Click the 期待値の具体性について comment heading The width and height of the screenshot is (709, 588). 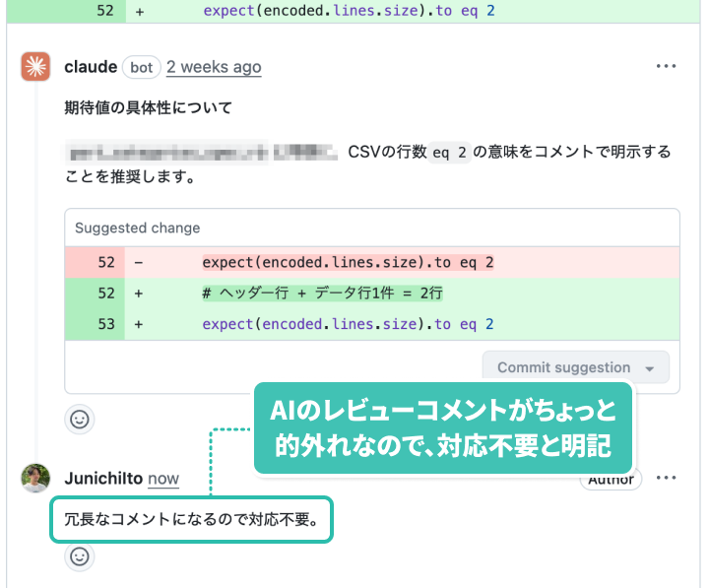pos(148,106)
